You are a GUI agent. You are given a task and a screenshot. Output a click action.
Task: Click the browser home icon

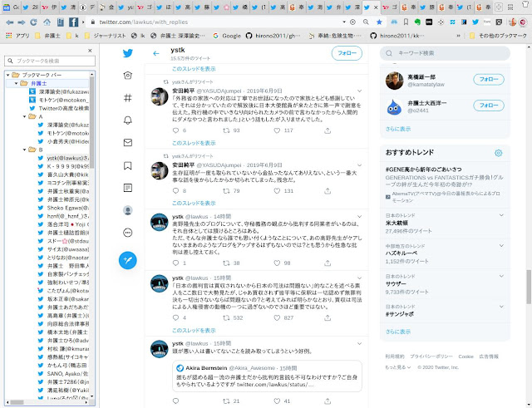(x=47, y=22)
